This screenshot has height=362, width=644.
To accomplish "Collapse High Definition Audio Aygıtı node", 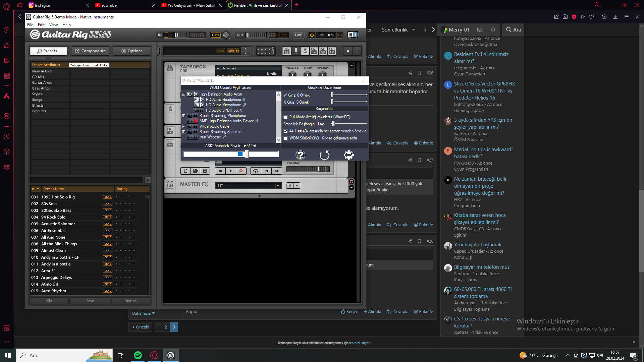I will [183, 94].
